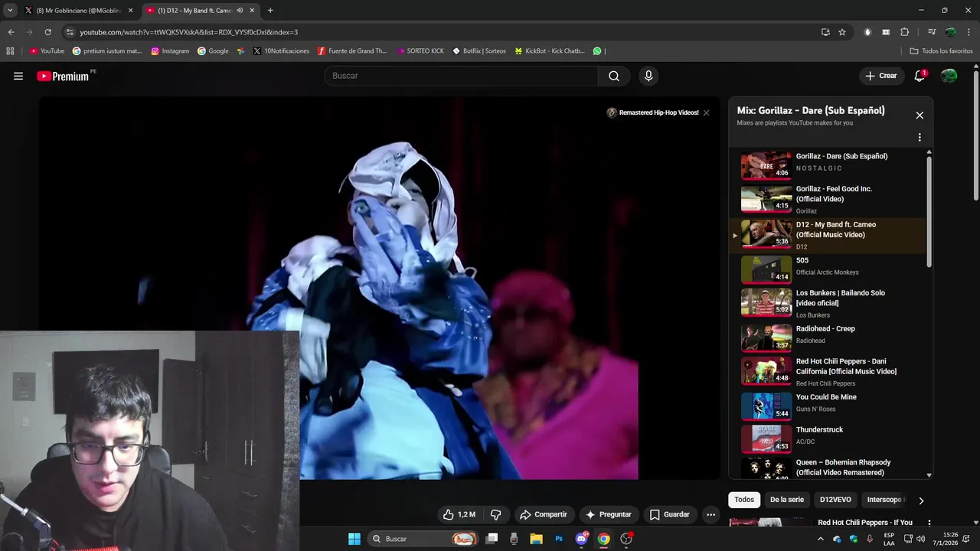Open the YouTube bookmark

(x=47, y=51)
